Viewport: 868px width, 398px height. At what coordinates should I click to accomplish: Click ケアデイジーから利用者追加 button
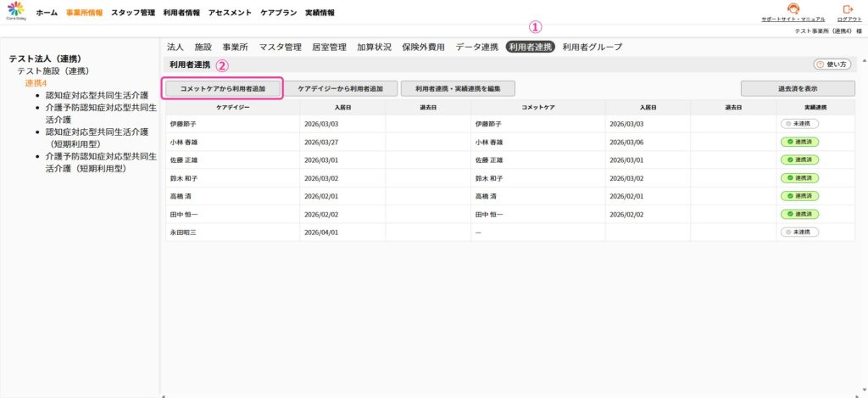pos(341,89)
